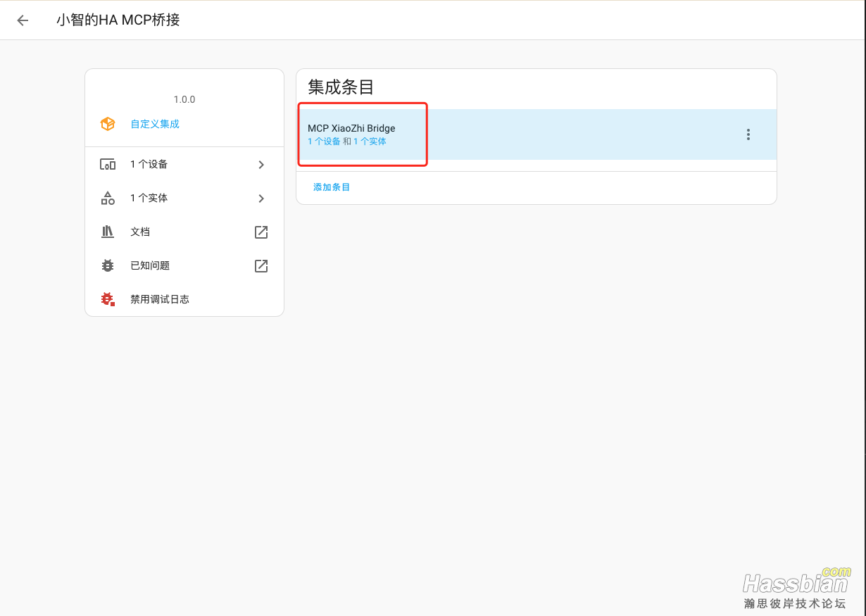Select the MCP XiaoZhi Bridge entry title

[351, 129]
